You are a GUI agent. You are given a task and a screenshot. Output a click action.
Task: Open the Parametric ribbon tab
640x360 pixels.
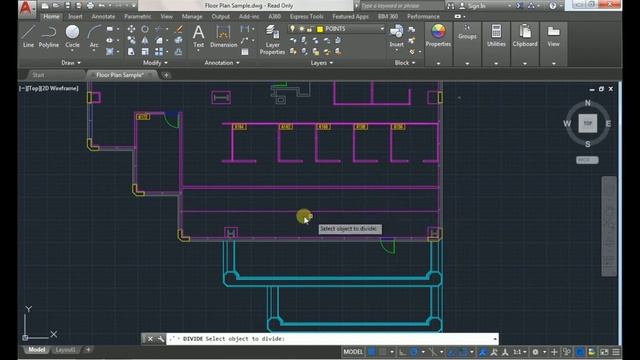(138, 17)
